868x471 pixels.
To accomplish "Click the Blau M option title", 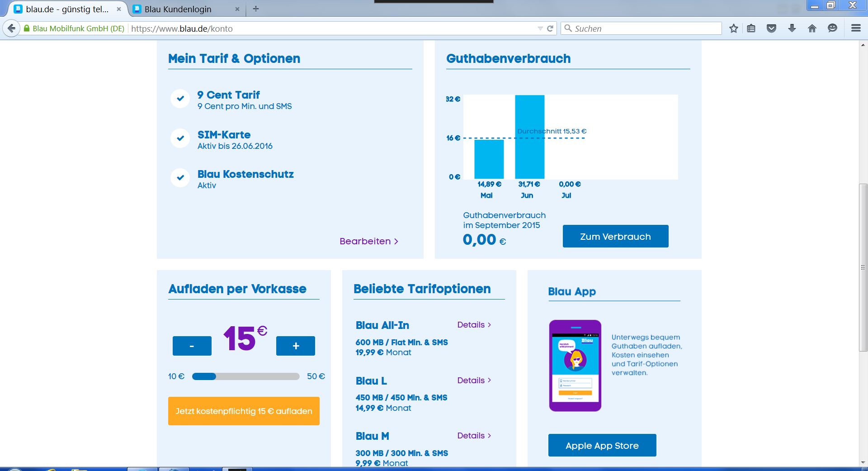I will click(x=372, y=436).
